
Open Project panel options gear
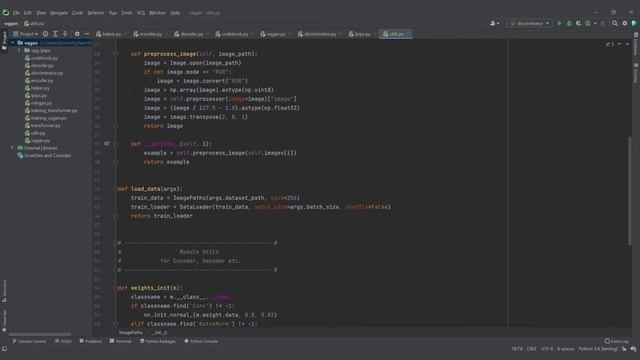click(77, 34)
